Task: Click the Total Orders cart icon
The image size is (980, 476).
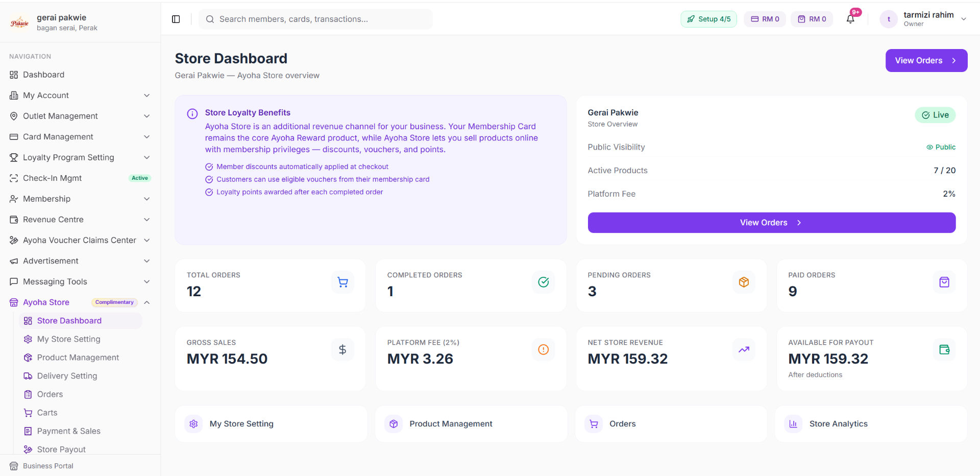Action: [x=343, y=282]
